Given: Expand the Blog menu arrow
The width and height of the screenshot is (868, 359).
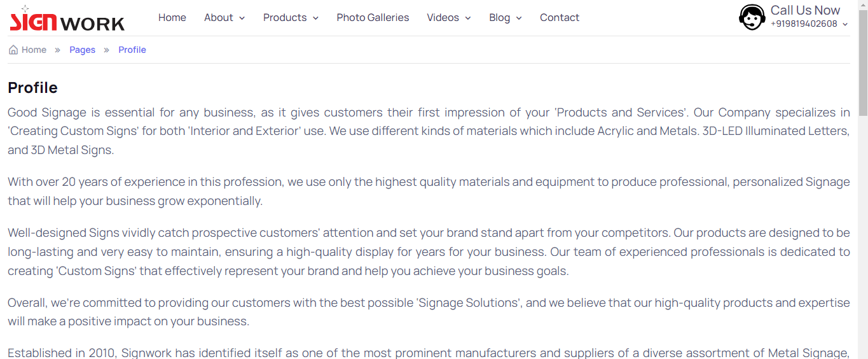Looking at the screenshot, I should pyautogui.click(x=519, y=18).
